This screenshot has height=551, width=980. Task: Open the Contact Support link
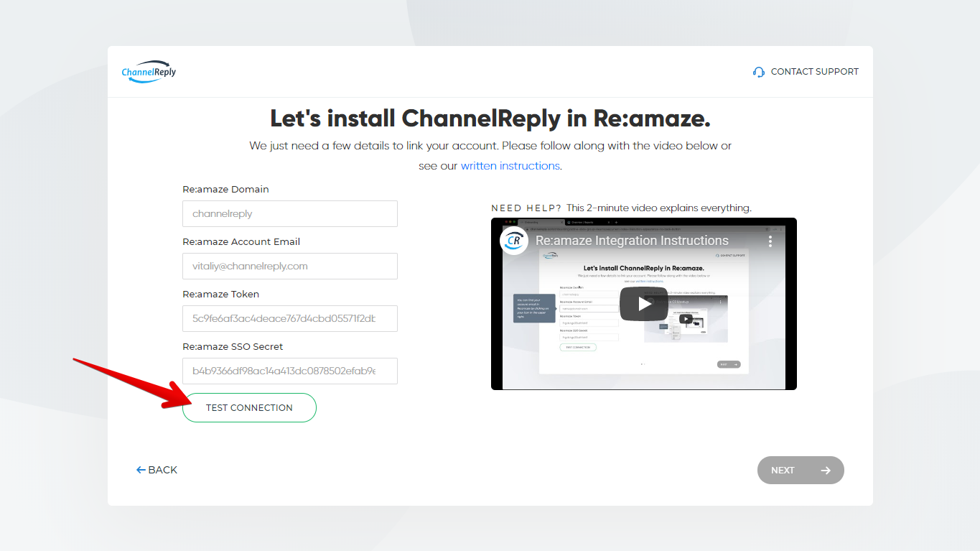[806, 72]
